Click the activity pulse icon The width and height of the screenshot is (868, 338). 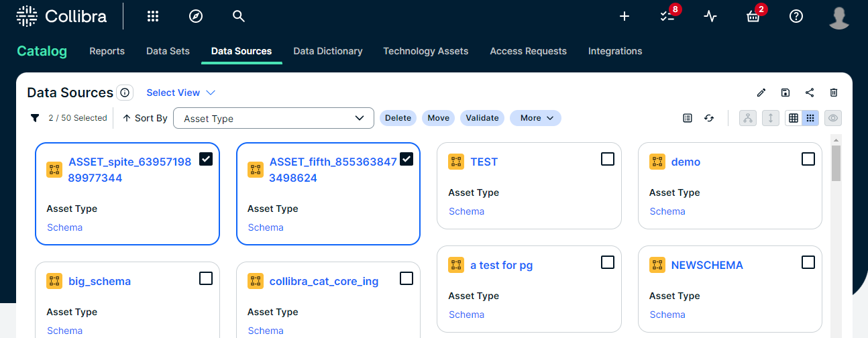coord(710,17)
